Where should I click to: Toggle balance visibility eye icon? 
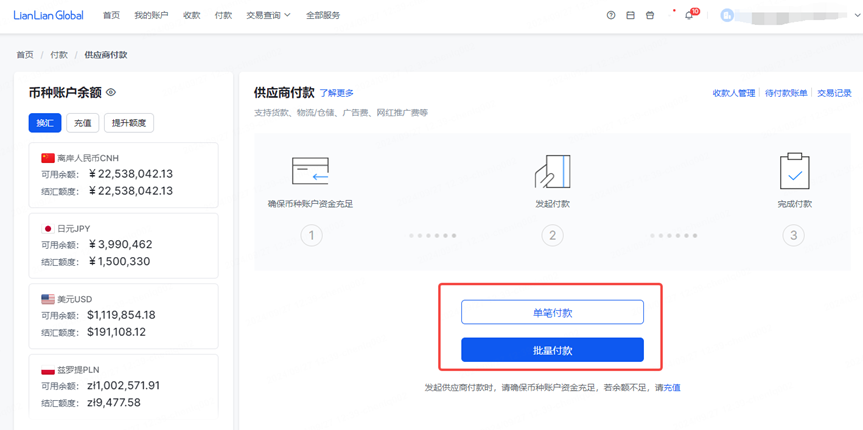pyautogui.click(x=111, y=92)
